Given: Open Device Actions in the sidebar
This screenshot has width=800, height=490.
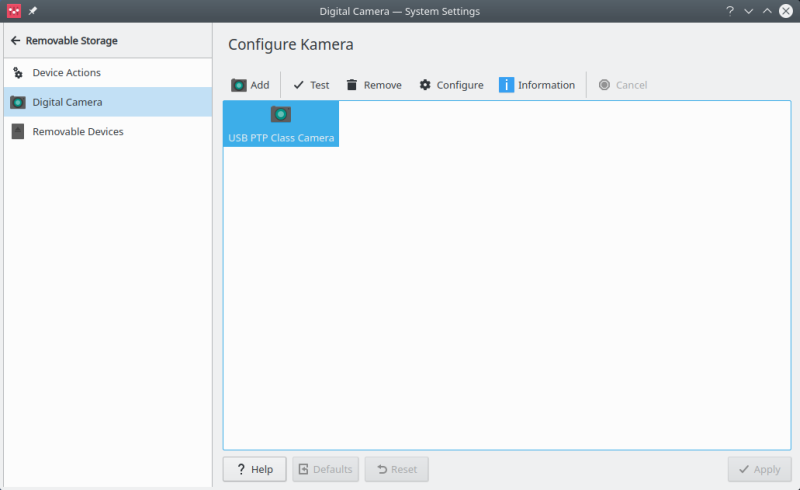Looking at the screenshot, I should point(108,72).
